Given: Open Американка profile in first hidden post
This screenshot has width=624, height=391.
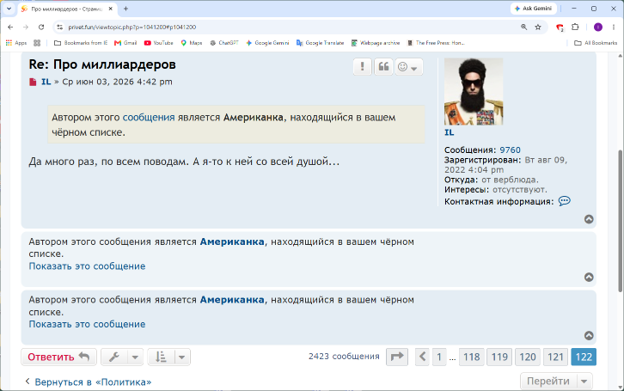Looking at the screenshot, I should tap(232, 242).
